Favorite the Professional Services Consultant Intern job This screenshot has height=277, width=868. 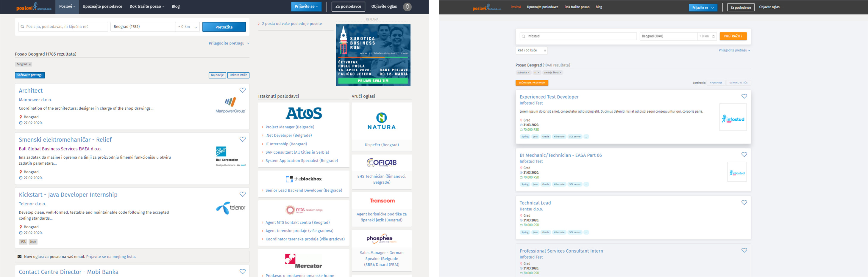tap(744, 251)
